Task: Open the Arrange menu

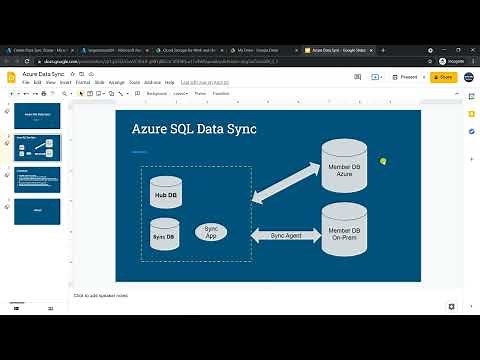Action: click(x=117, y=82)
